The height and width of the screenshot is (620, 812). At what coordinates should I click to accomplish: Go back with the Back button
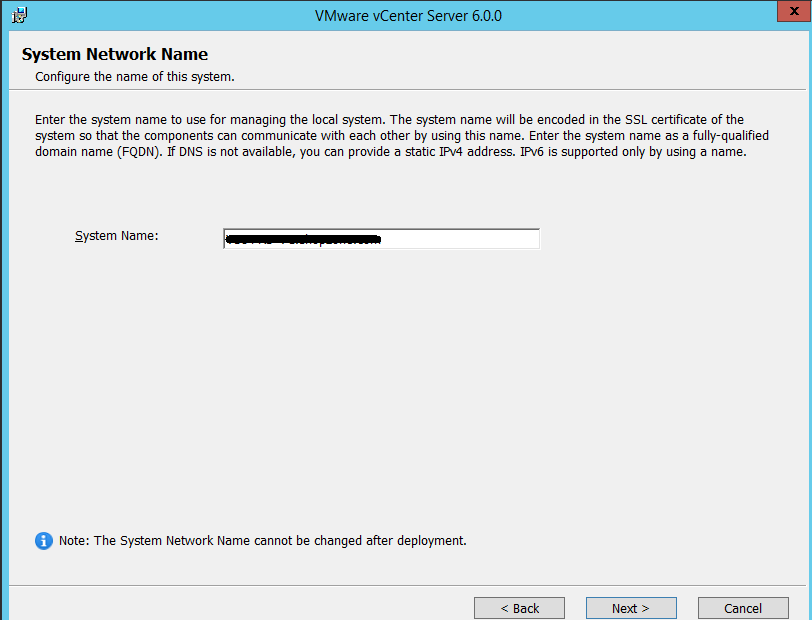pos(519,608)
